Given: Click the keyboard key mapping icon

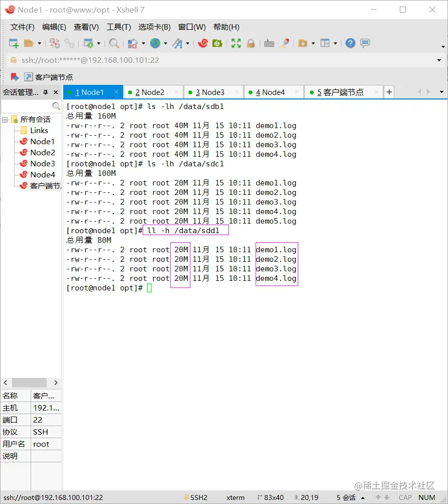Looking at the screenshot, I should (x=269, y=43).
